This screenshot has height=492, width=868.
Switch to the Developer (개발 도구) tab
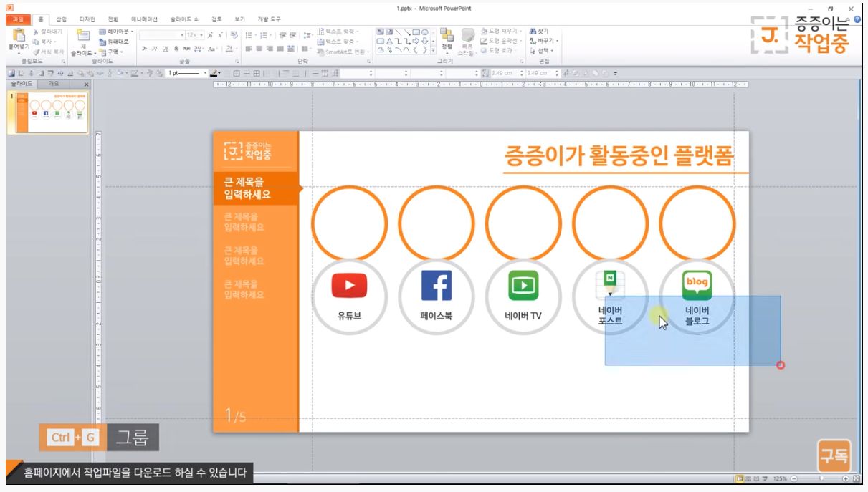[x=270, y=19]
